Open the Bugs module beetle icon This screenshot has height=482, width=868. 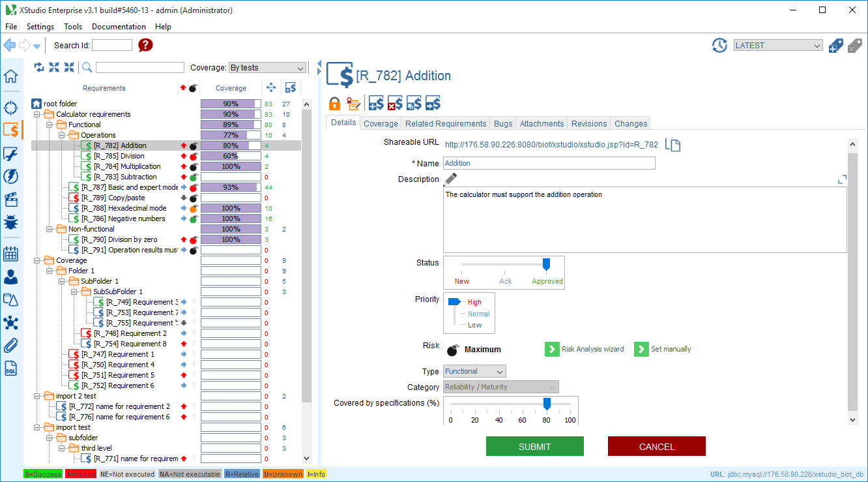click(x=10, y=222)
